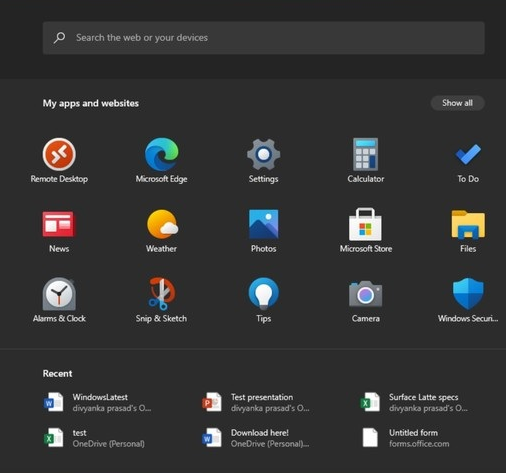Click forms.office.com location text

419,444
